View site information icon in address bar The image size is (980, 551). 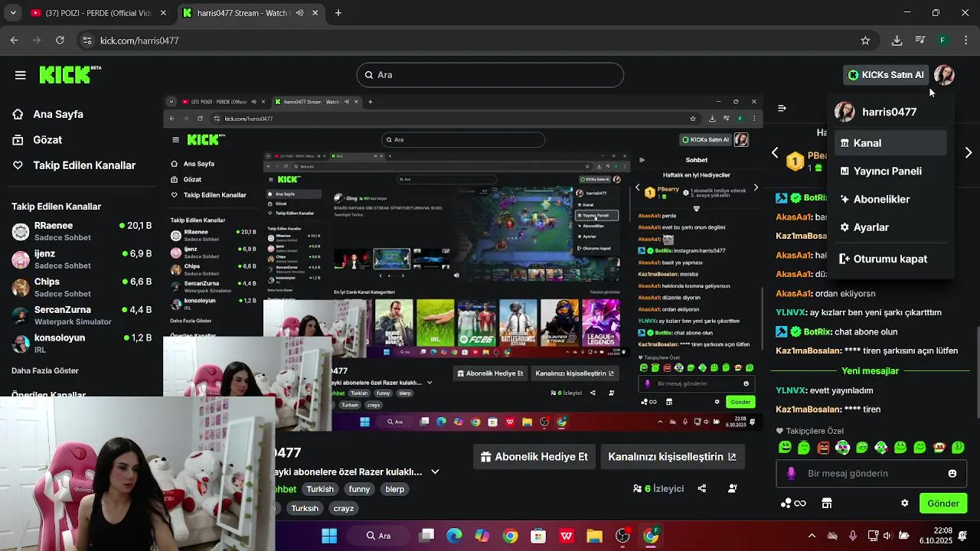click(x=87, y=41)
